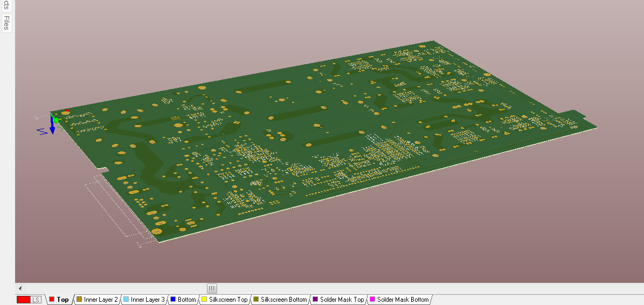Click the horizontal scrollbar left arrow
Screen dimensions: 644x305
pos(20,288)
